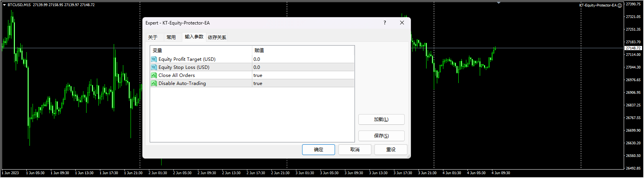Click the 4 Jun 09:30 time axis label
The height and width of the screenshot is (178, 644).
point(501,173)
